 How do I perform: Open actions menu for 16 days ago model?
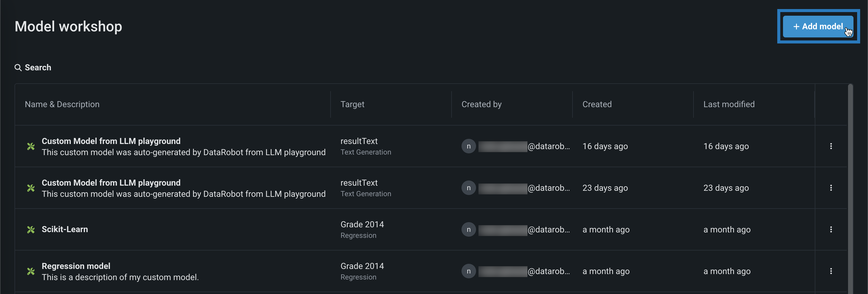(x=830, y=146)
